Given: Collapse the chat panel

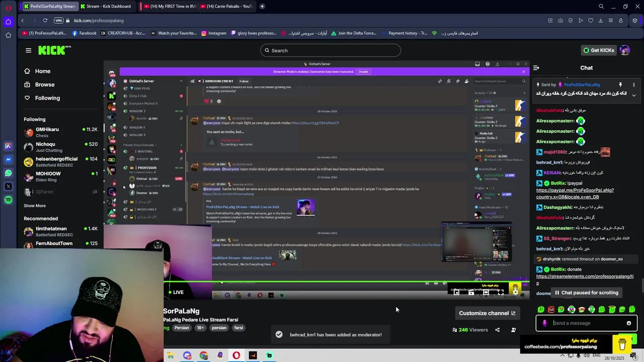Looking at the screenshot, I should 536,67.
